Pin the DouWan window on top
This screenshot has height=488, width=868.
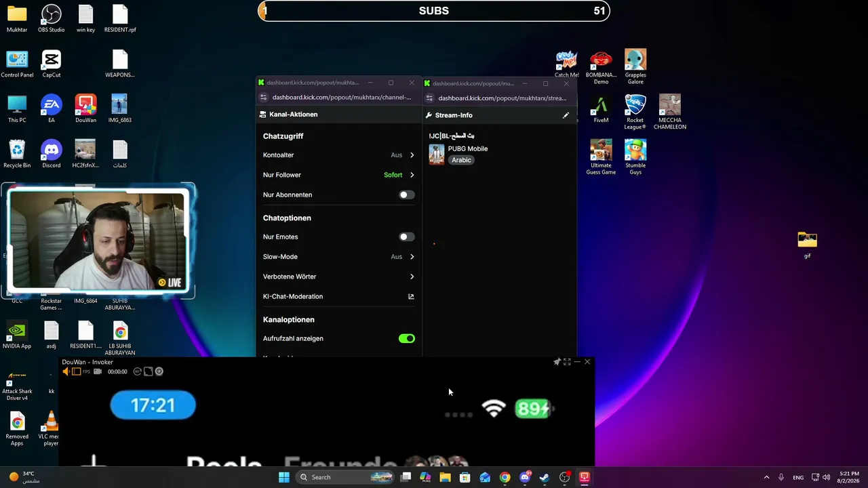[x=557, y=362]
